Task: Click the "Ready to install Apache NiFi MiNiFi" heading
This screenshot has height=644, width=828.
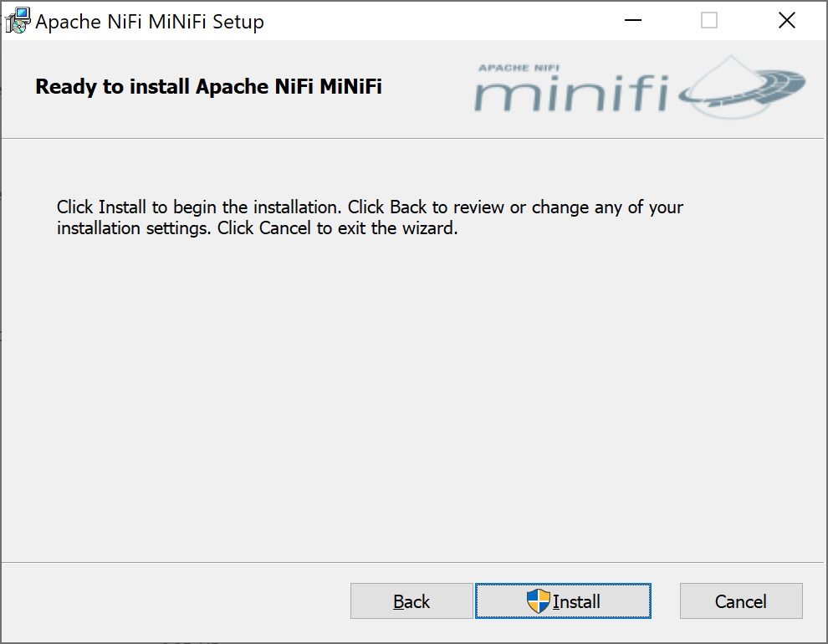Action: click(208, 86)
